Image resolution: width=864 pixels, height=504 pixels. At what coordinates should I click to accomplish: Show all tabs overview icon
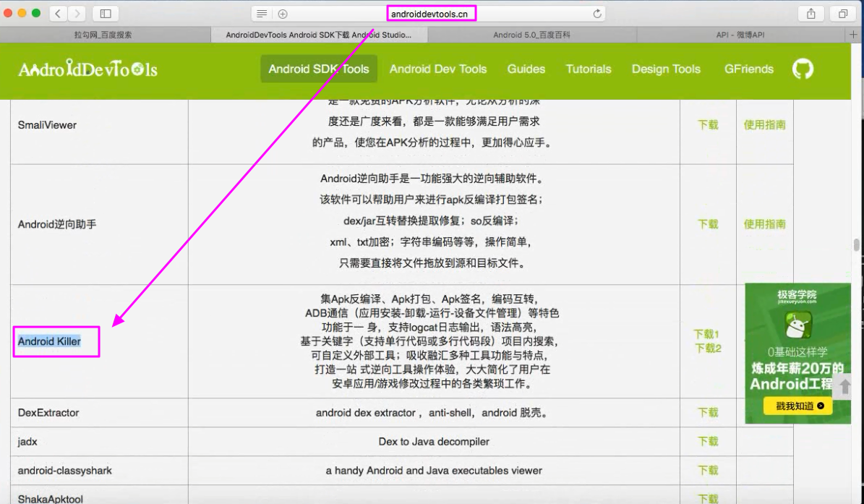click(843, 14)
